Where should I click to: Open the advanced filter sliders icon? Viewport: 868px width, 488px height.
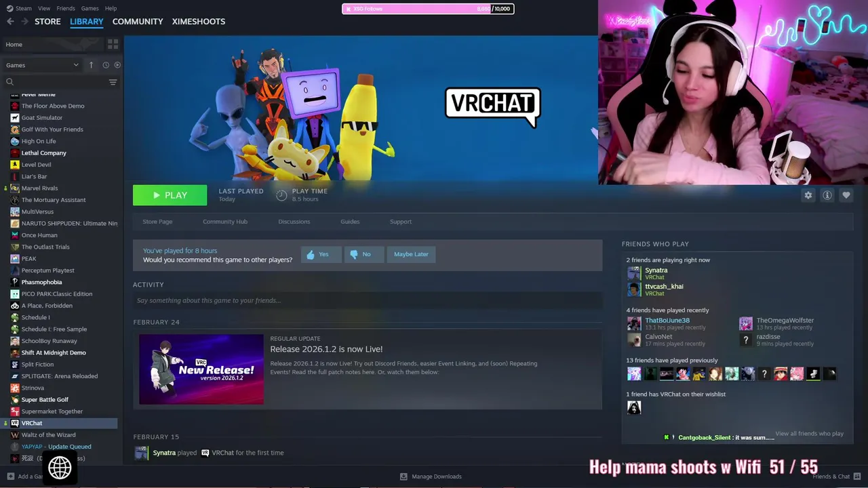pos(113,82)
